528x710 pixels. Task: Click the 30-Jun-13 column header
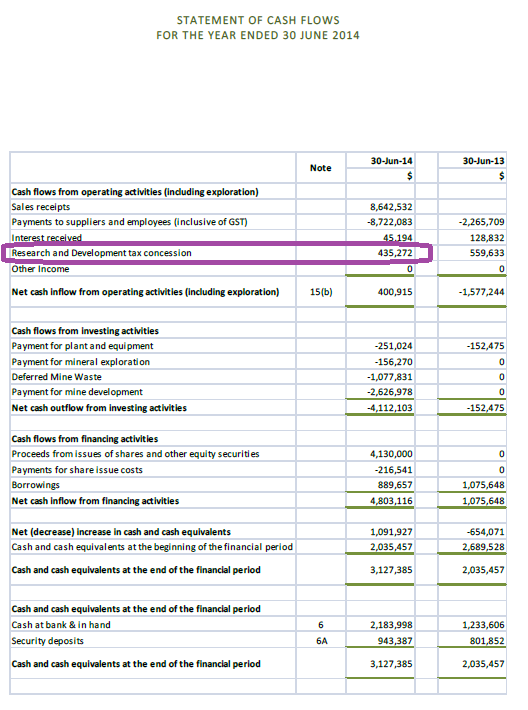(x=483, y=161)
